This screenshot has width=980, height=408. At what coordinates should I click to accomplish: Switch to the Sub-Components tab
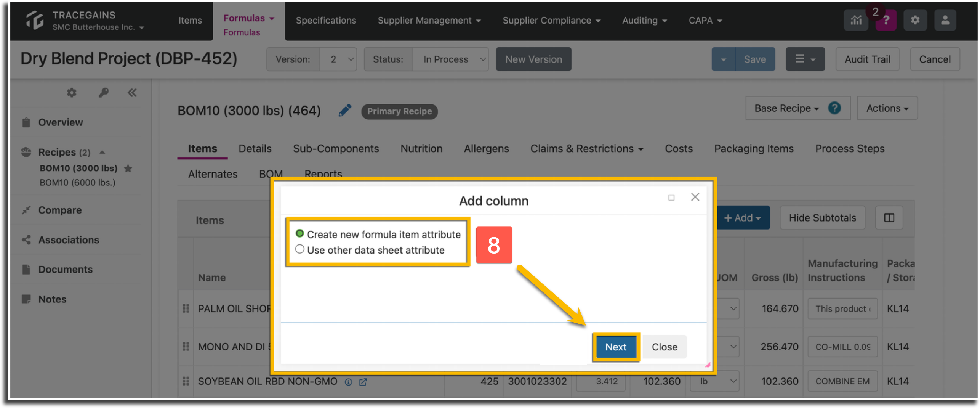point(336,148)
